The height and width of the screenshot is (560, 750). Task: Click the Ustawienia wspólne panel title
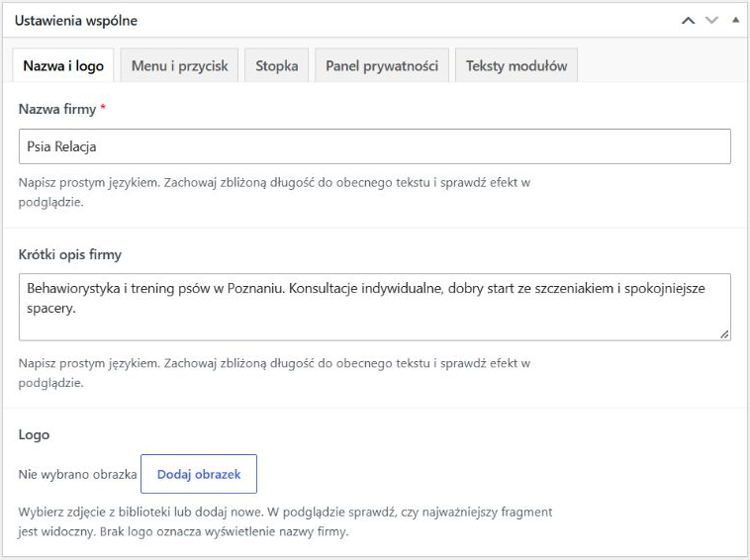coord(76,21)
